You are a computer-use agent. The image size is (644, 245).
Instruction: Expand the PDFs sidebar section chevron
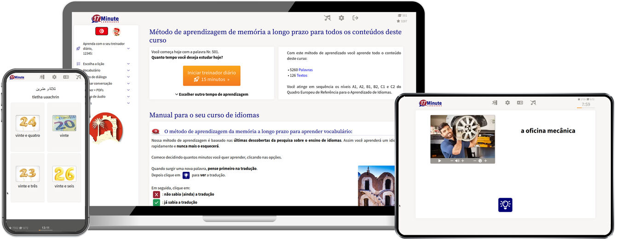tap(128, 90)
